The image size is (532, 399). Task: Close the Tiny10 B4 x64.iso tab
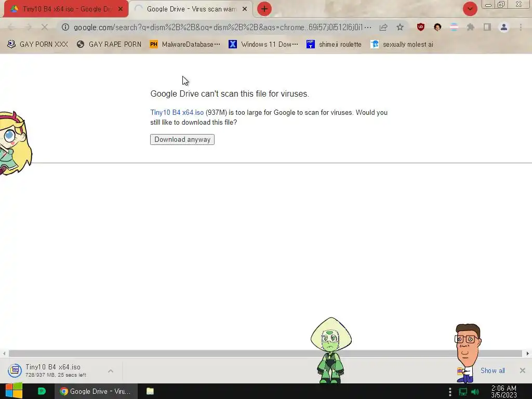121,9
